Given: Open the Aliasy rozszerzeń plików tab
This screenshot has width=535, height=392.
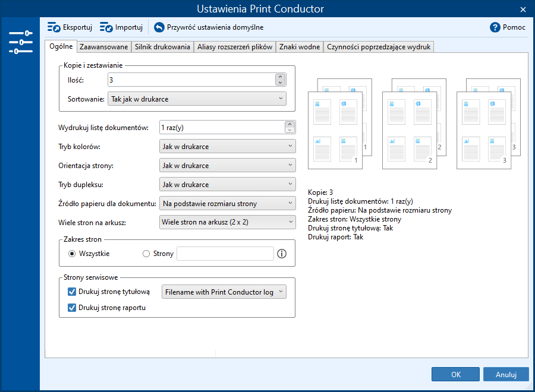Looking at the screenshot, I should (235, 47).
